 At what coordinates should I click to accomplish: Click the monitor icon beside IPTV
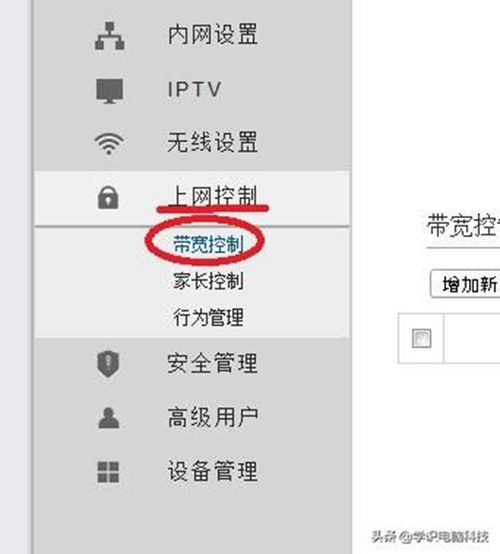[x=110, y=91]
